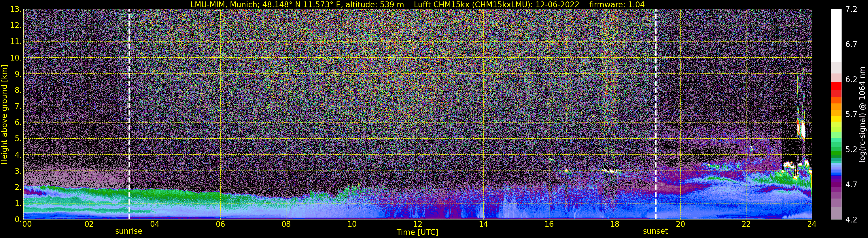Click the 'Height above ground [km]' axis label
868x238 pixels.
[x=4, y=114]
